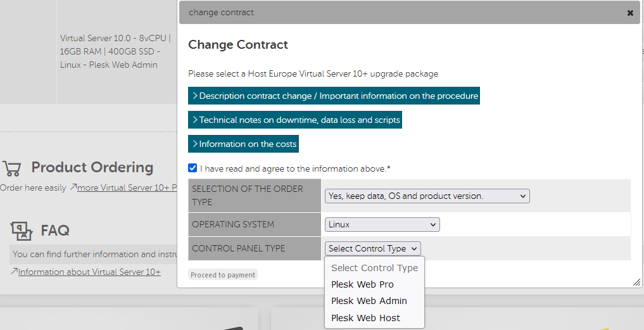Click the Product Ordering heading
Image resolution: width=644 pixels, height=330 pixels.
[x=92, y=167]
